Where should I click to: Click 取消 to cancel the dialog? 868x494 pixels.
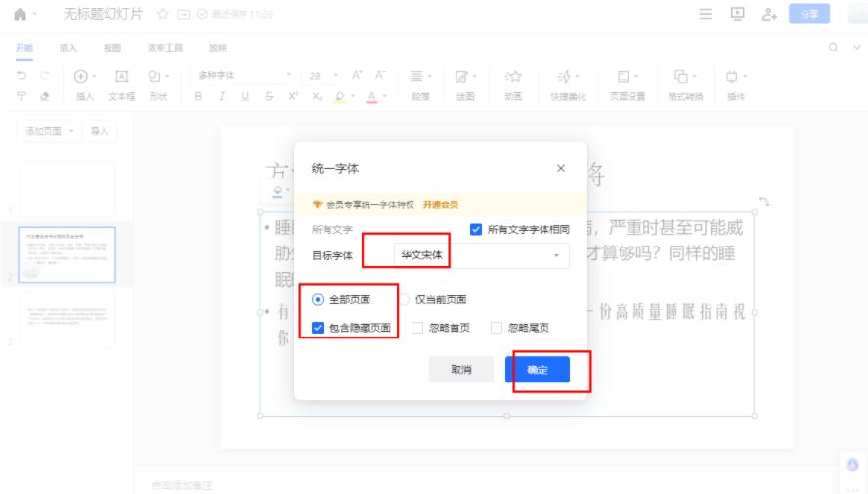461,370
